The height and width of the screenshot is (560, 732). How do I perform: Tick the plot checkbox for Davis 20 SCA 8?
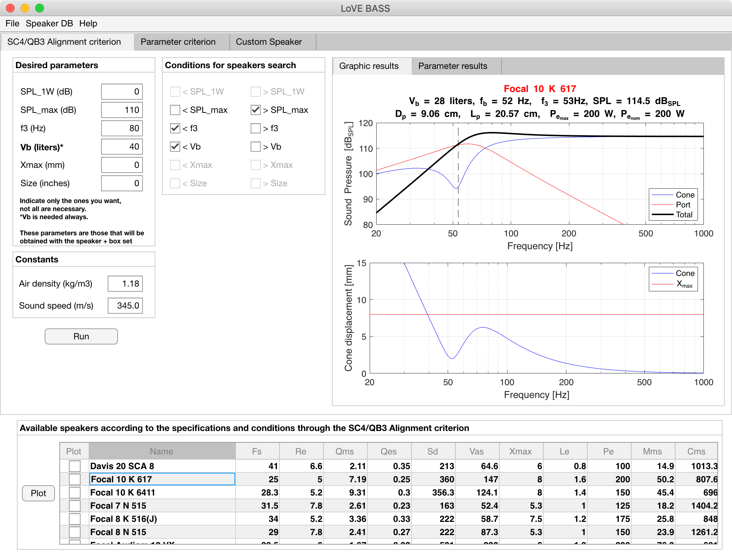75,466
